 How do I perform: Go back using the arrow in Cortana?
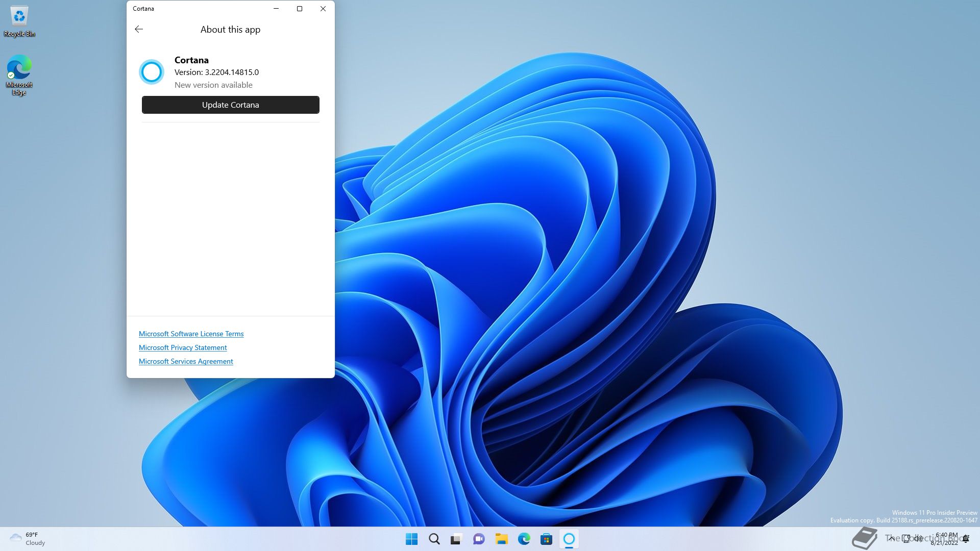[x=139, y=29]
